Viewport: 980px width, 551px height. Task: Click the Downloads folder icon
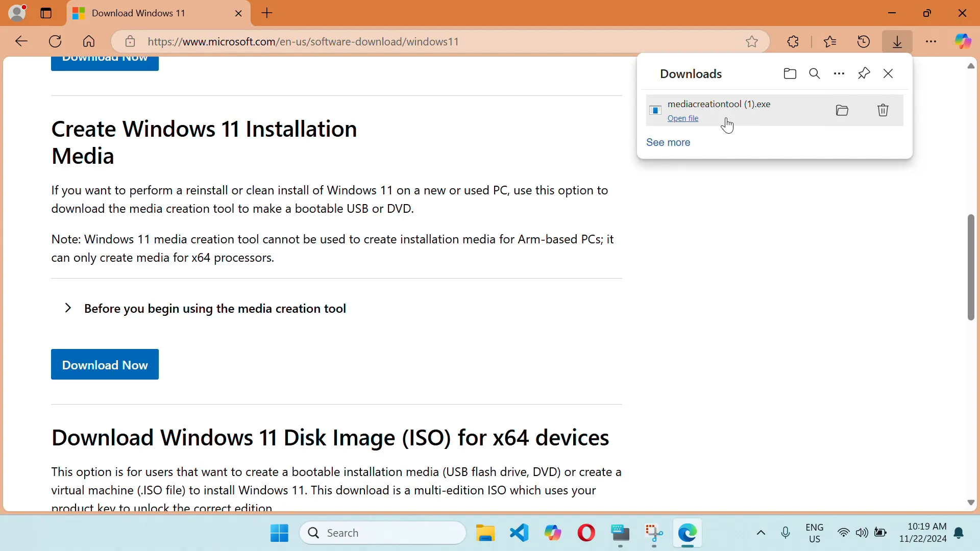click(790, 73)
